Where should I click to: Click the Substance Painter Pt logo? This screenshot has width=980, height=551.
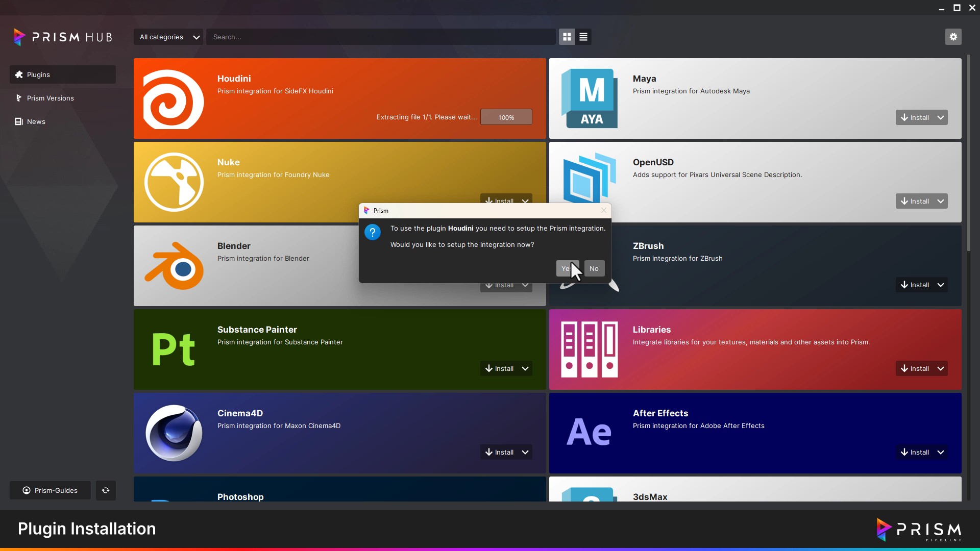tap(174, 349)
